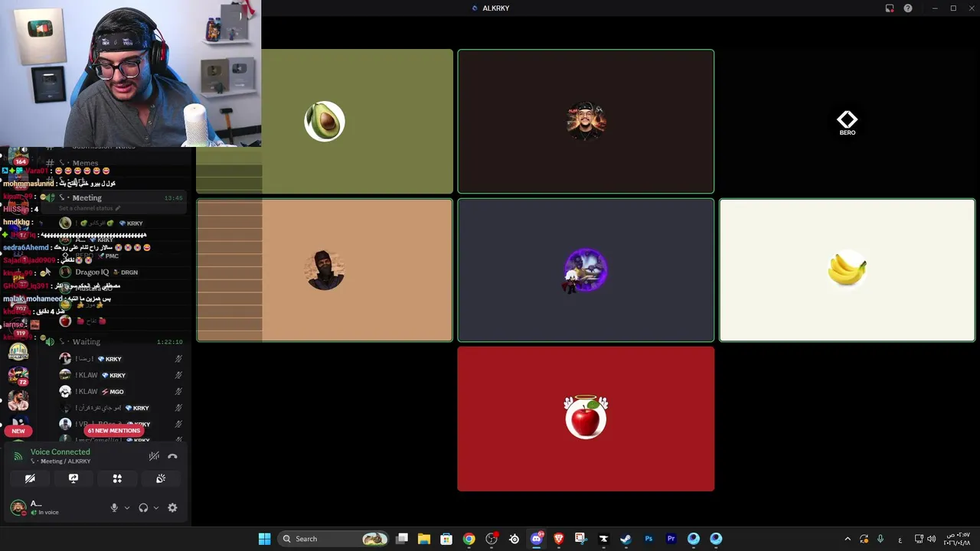
Task: Open volume control in system tray
Action: (933, 539)
